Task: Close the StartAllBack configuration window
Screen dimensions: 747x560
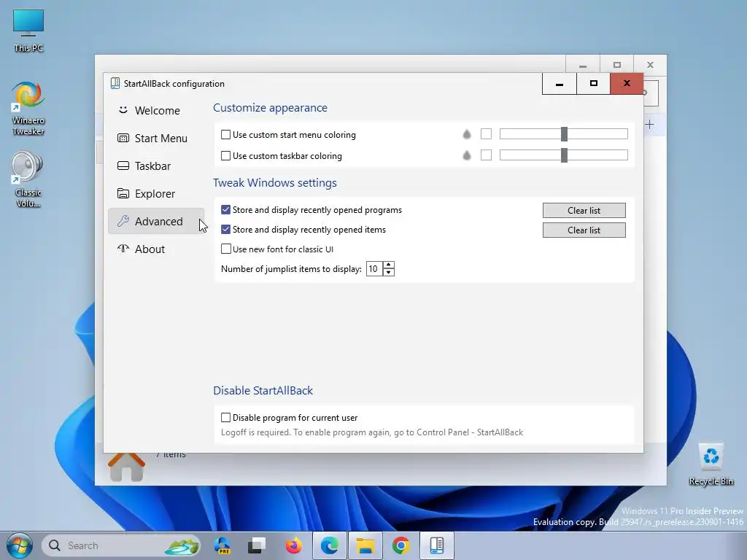Action: click(x=627, y=84)
